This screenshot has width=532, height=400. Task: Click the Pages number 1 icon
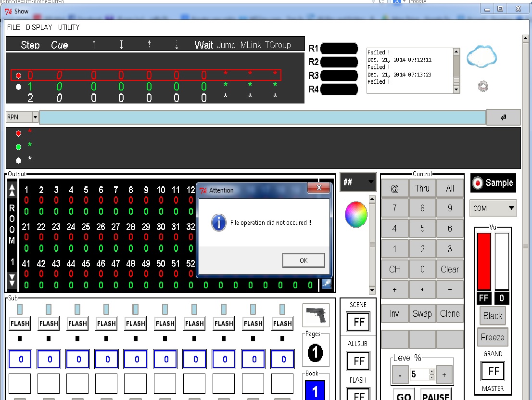315,353
